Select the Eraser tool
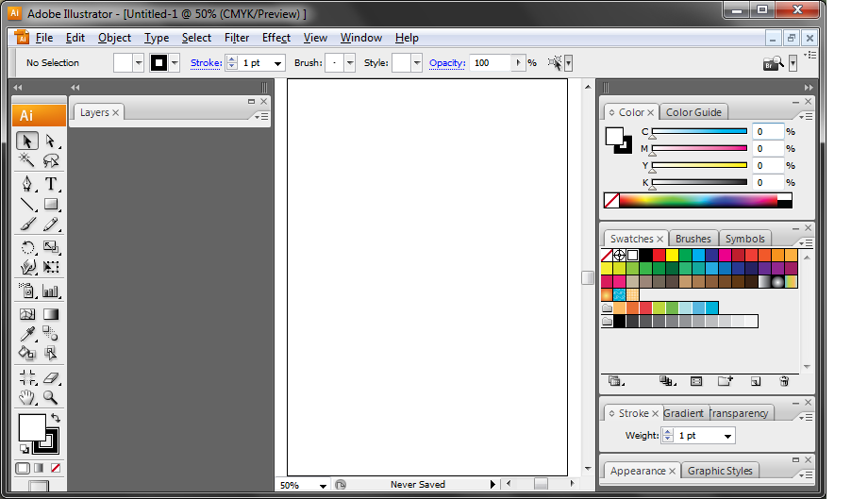The image size is (868, 499). 50,377
